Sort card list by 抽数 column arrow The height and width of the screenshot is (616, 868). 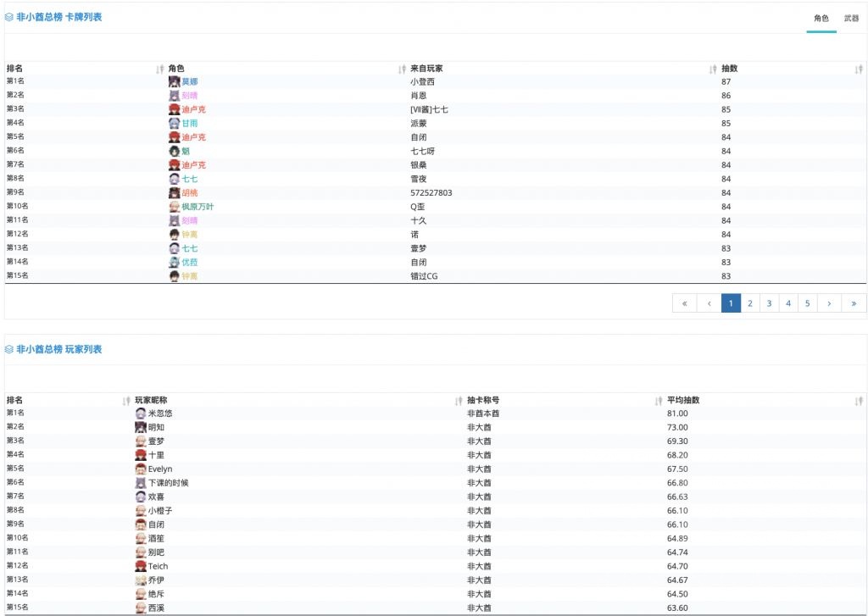tap(859, 69)
